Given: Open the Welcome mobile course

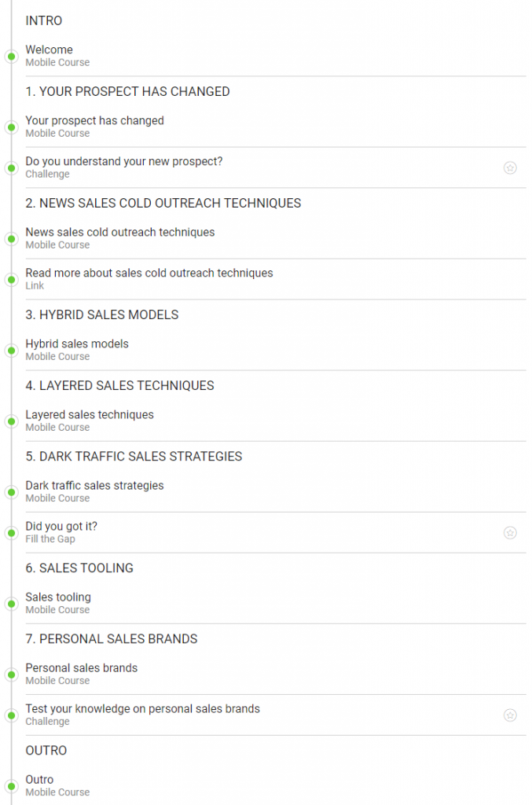Looking at the screenshot, I should pyautogui.click(x=49, y=50).
